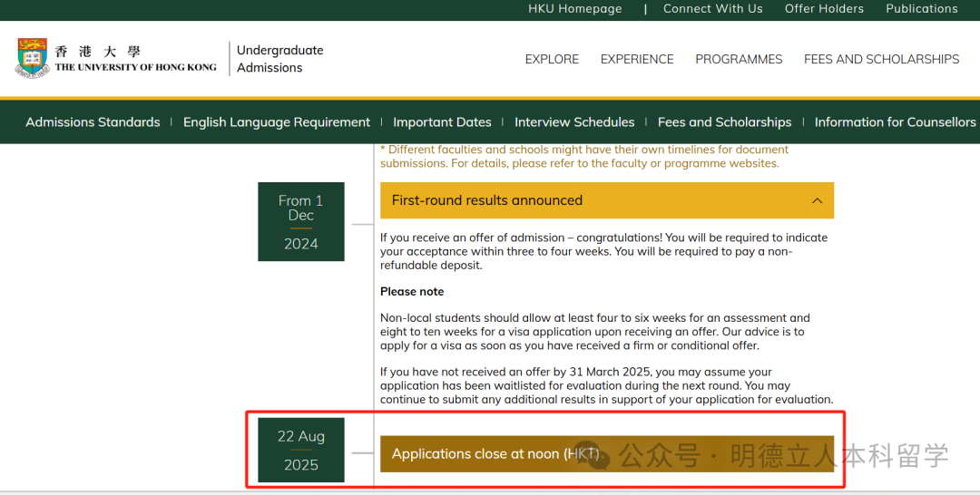Go to Admissions Standards
This screenshot has height=495, width=980.
[93, 122]
